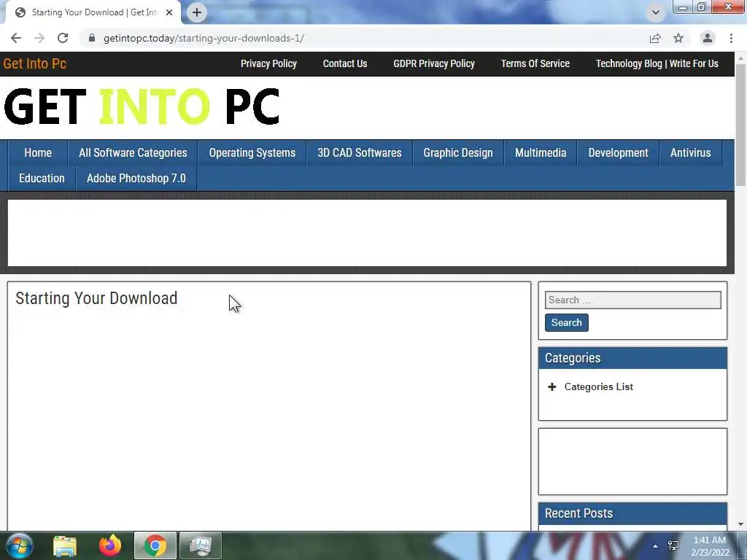This screenshot has height=560, width=747.
Task: Open the Privacy Policy page
Action: 268,64
